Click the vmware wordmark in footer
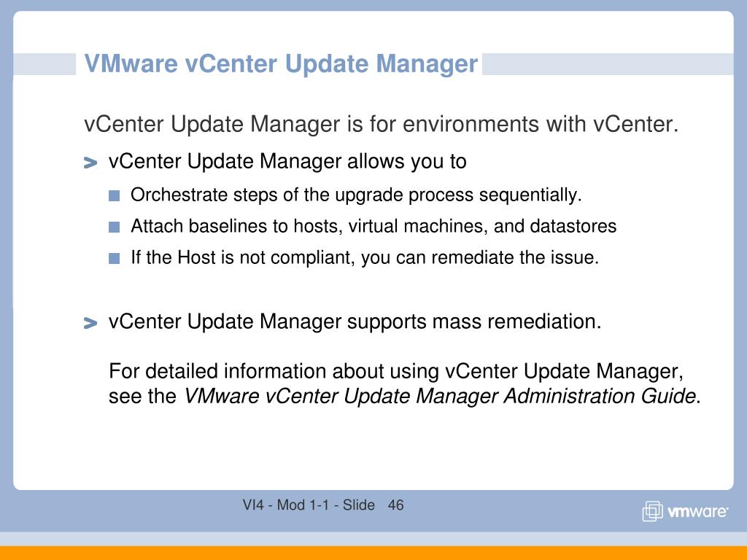The width and height of the screenshot is (747, 560). pyautogui.click(x=697, y=512)
